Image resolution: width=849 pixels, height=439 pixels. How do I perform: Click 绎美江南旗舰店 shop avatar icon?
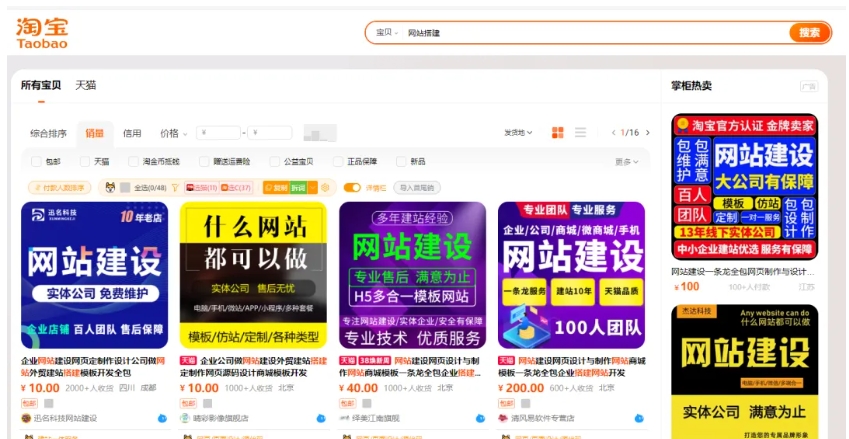(x=344, y=418)
